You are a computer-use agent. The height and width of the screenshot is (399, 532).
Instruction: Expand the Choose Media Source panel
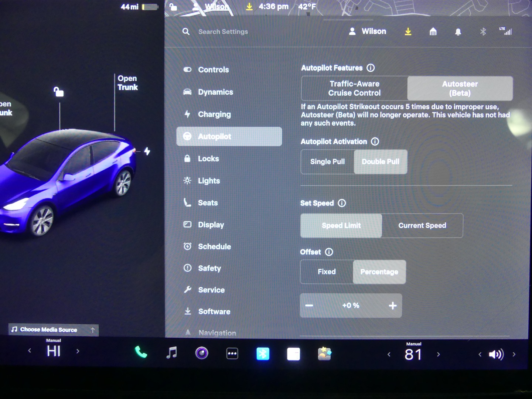pos(54,330)
